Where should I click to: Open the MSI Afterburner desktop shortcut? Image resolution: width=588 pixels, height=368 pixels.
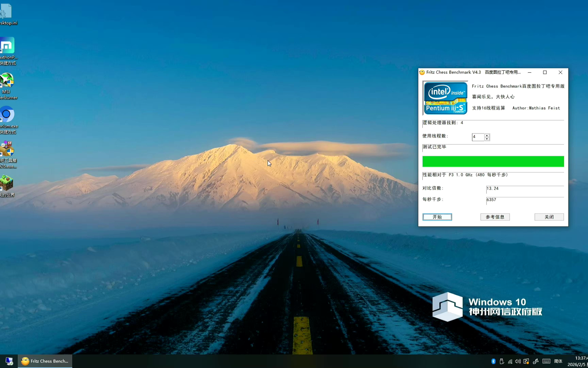point(7,81)
